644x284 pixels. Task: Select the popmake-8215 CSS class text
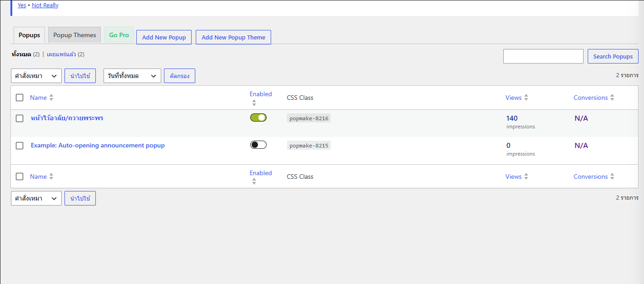pyautogui.click(x=309, y=146)
